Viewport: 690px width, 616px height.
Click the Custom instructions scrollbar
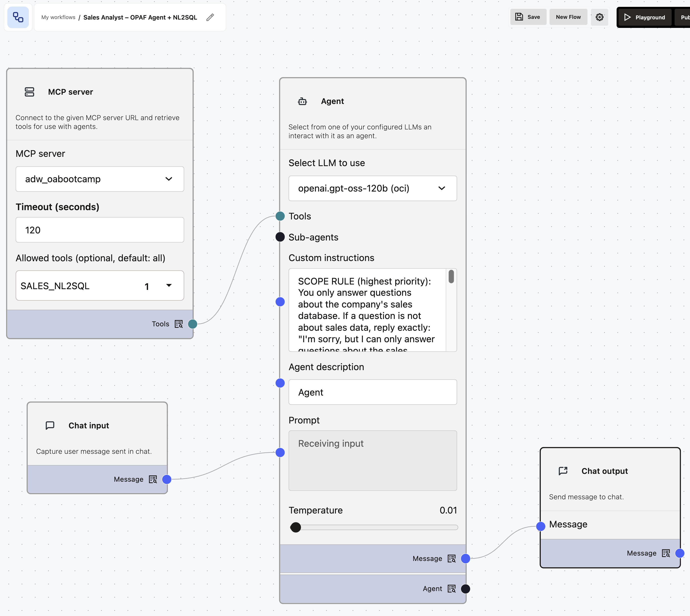coord(451,276)
